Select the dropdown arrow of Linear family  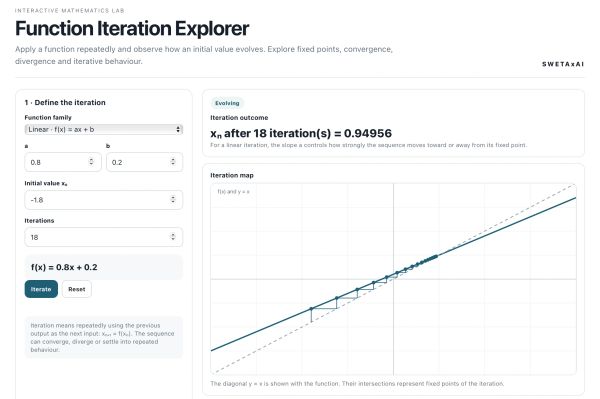[178, 129]
